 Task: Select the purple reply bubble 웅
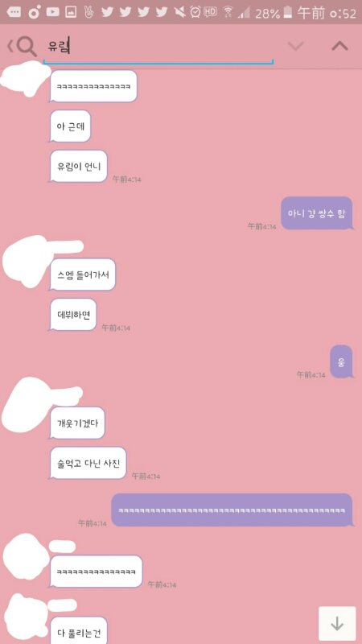tap(341, 361)
